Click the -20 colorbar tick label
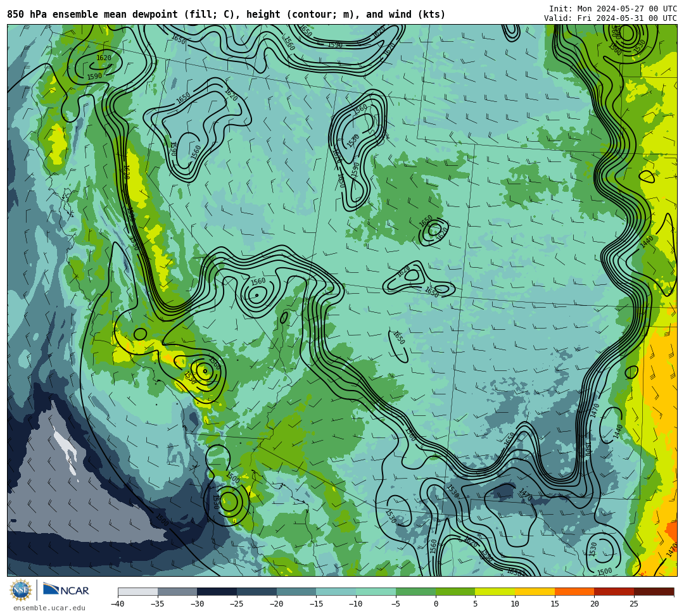This screenshot has height=616, width=684. pos(277,604)
